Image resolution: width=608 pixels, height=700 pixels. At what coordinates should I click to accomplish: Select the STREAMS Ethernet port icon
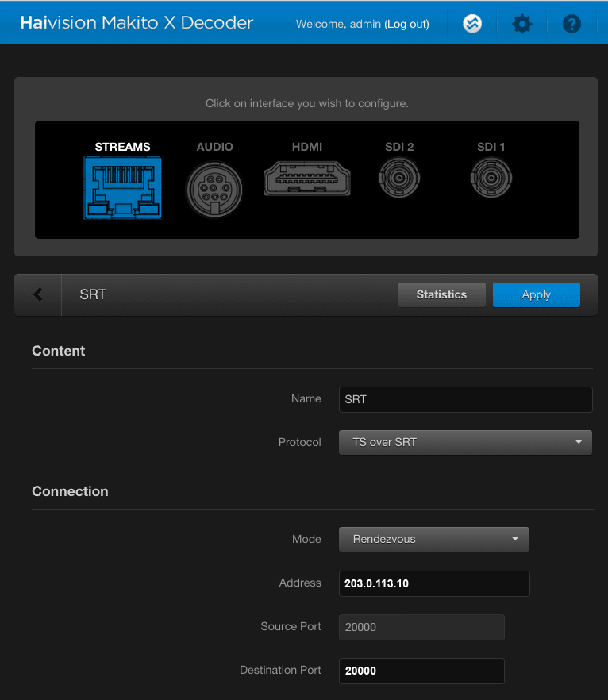pyautogui.click(x=122, y=187)
